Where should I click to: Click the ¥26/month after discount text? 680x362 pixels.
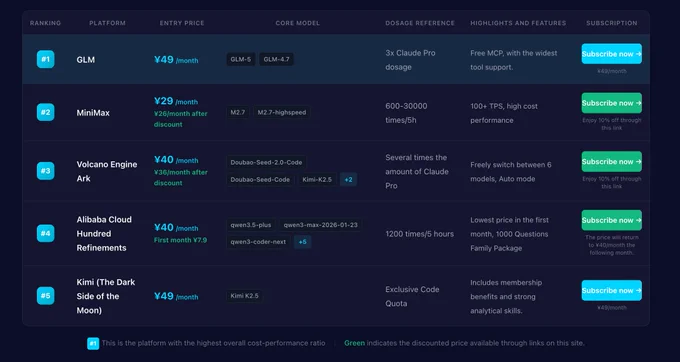click(180, 119)
